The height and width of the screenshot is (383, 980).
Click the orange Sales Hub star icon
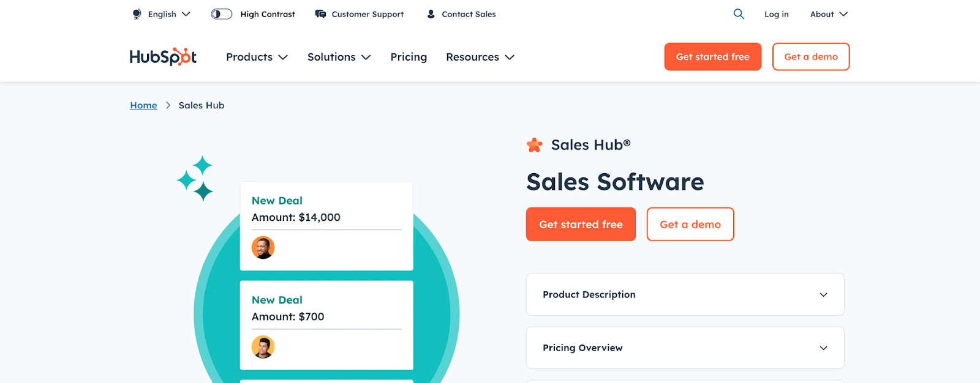(534, 145)
